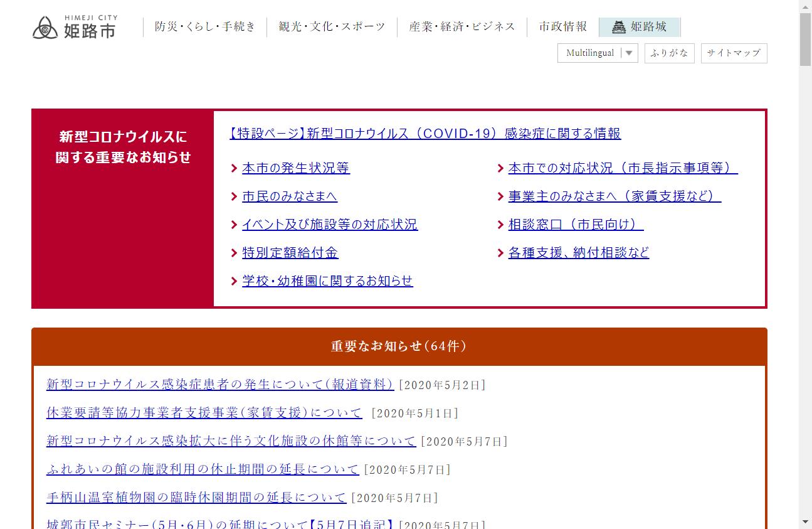Click the chevron beside イベント及び施設等の対応状況
Viewport: 812px width, 529px height.
pos(234,225)
